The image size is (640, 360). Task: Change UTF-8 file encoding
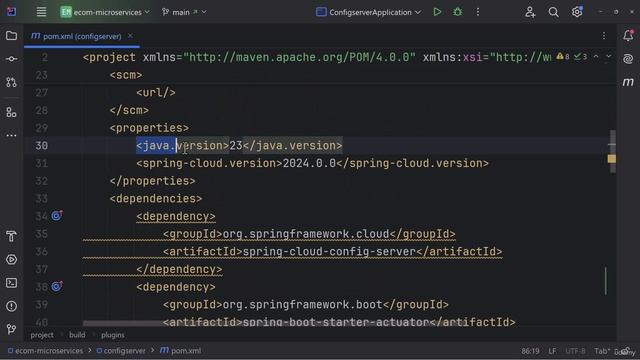[575, 351]
